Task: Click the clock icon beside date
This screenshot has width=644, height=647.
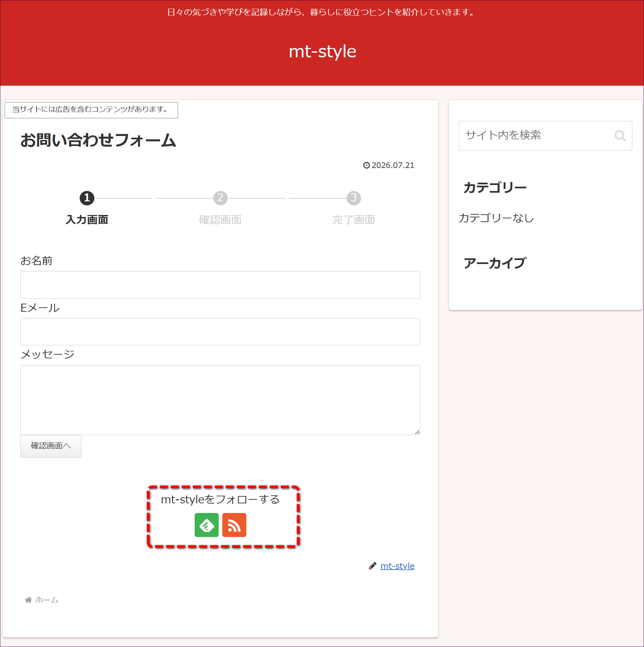Action: (x=367, y=165)
